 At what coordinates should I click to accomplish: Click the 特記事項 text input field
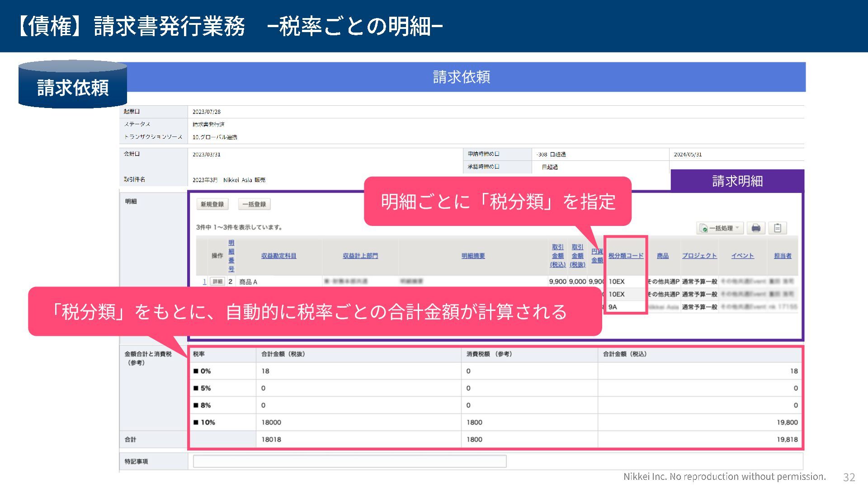click(x=349, y=461)
